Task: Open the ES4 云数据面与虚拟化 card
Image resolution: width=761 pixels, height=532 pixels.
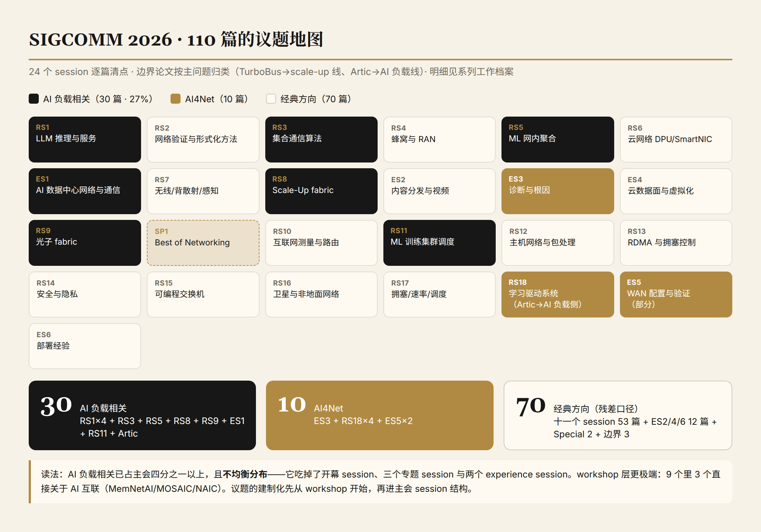Action: pos(676,191)
